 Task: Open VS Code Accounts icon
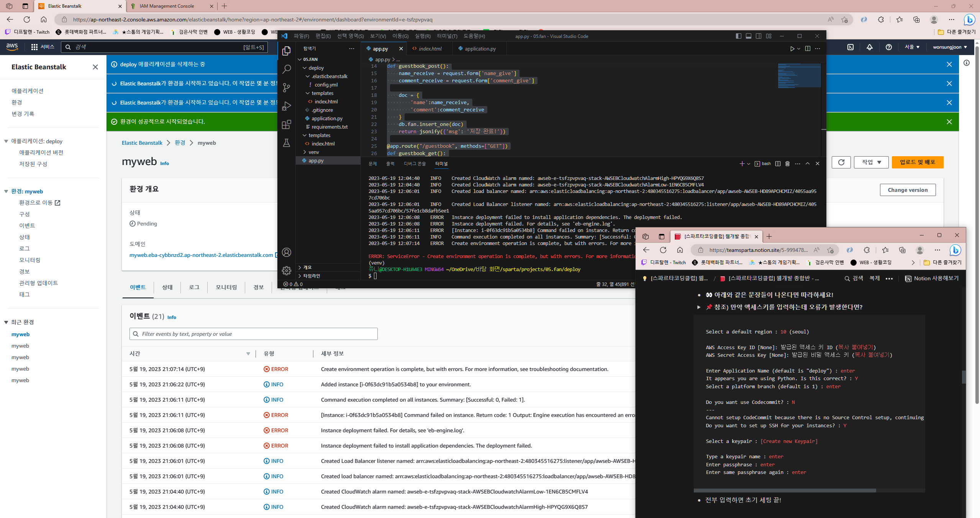coord(286,252)
